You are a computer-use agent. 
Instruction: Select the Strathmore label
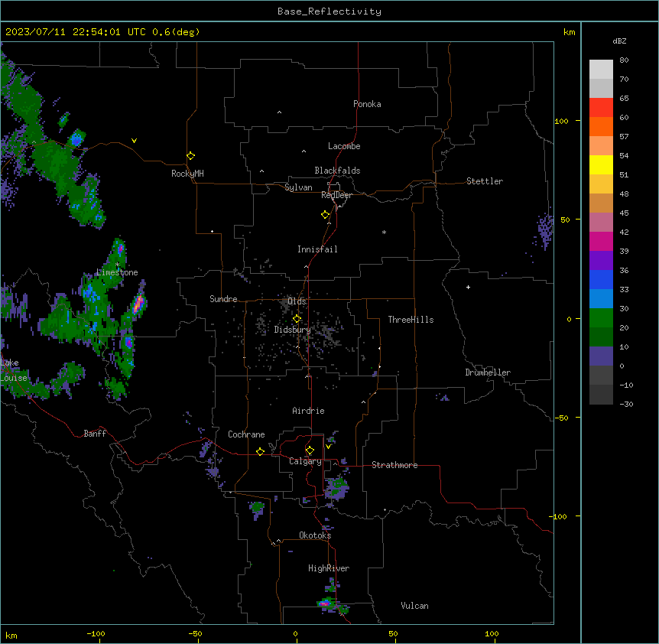tap(394, 465)
